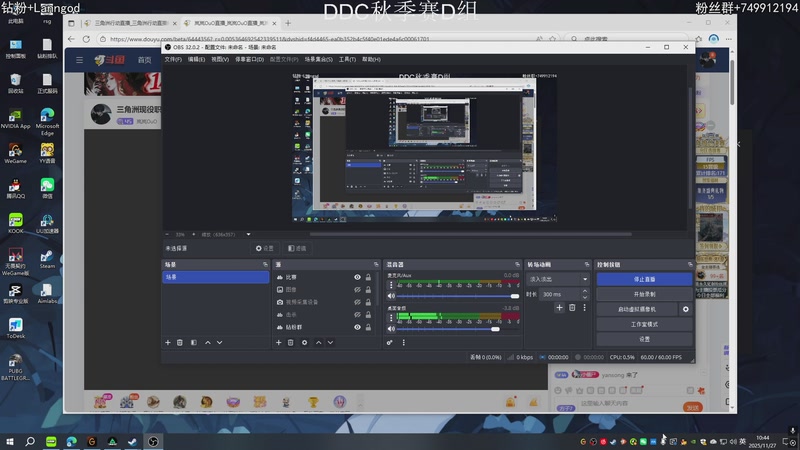This screenshot has width=800, height=450.
Task: Open advanced audio properties gear in mixer
Action: [x=389, y=342]
